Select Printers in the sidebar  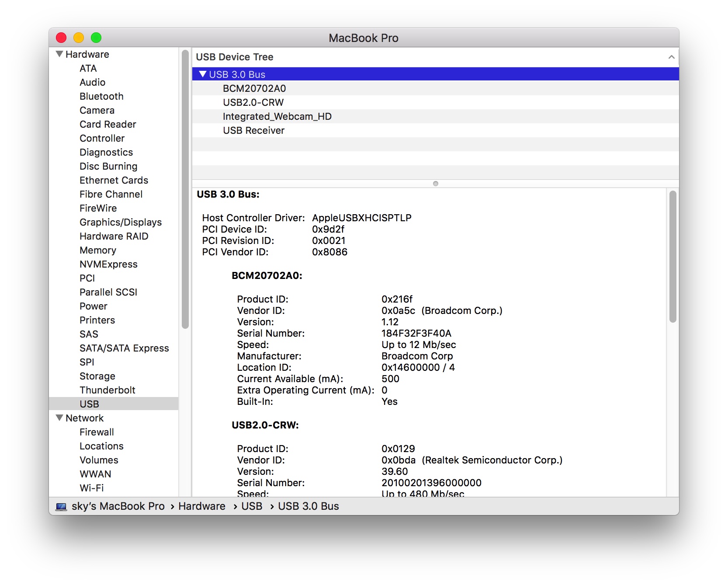[x=97, y=320]
